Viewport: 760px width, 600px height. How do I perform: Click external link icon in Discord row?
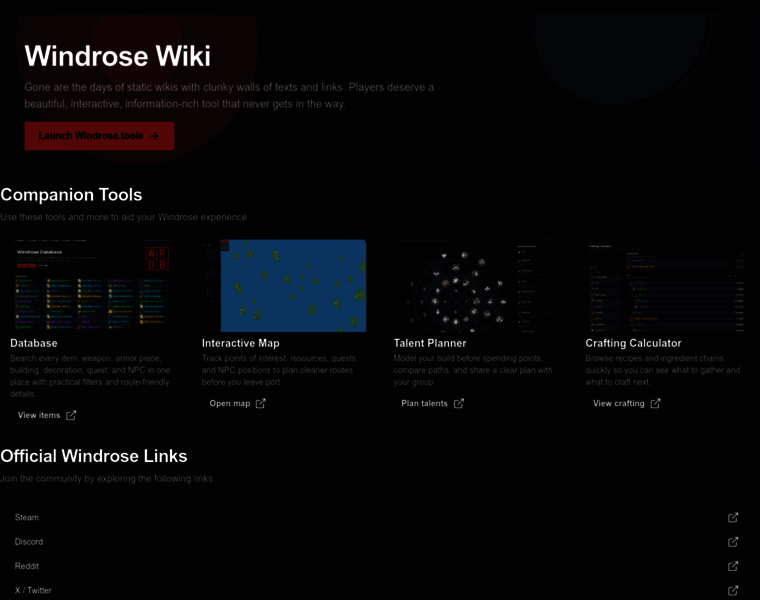[x=733, y=542]
